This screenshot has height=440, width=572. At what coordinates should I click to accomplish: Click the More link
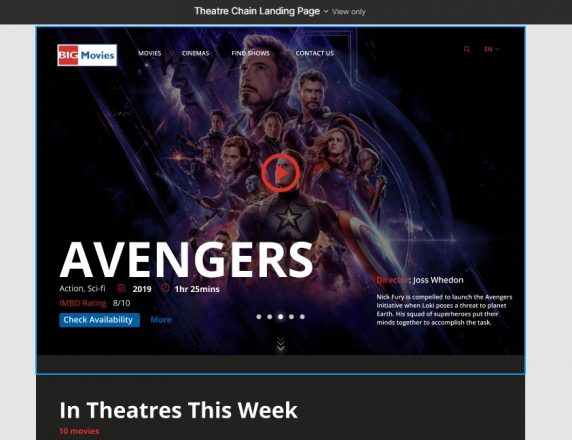161,320
